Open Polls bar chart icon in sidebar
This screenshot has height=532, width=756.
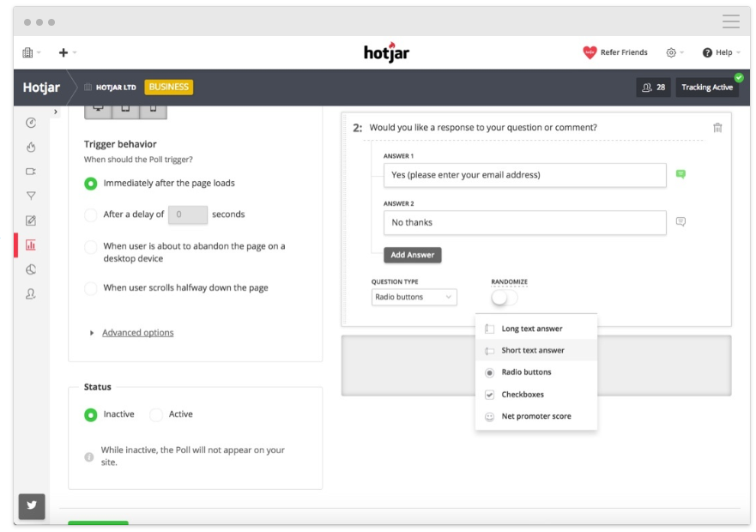pos(31,245)
